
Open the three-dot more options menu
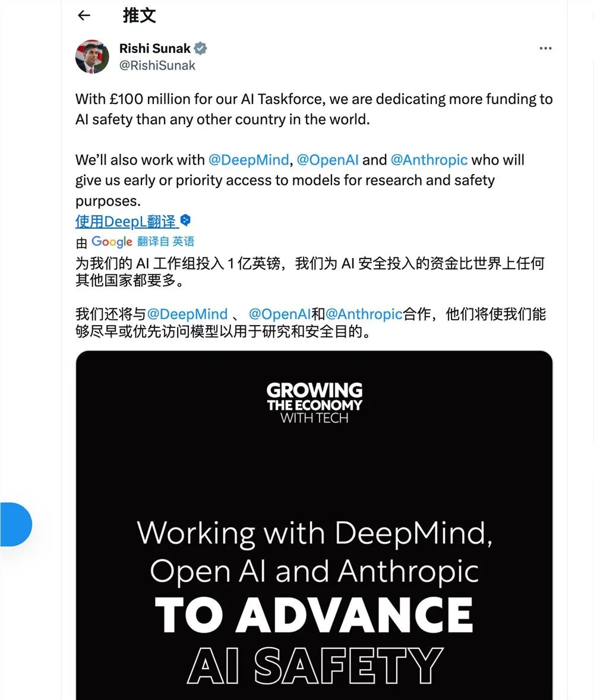pos(545,48)
